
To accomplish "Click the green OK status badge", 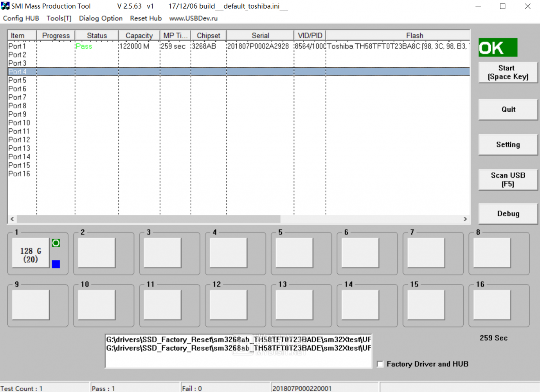I will [498, 48].
